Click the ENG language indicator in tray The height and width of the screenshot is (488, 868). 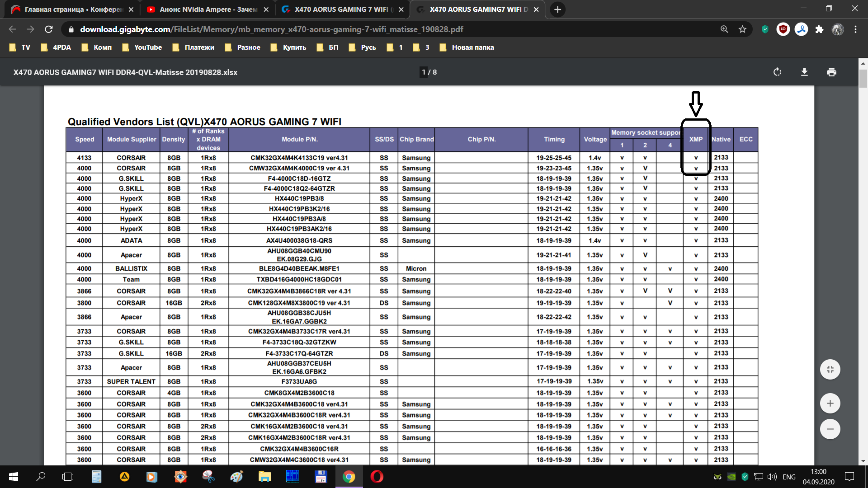789,477
